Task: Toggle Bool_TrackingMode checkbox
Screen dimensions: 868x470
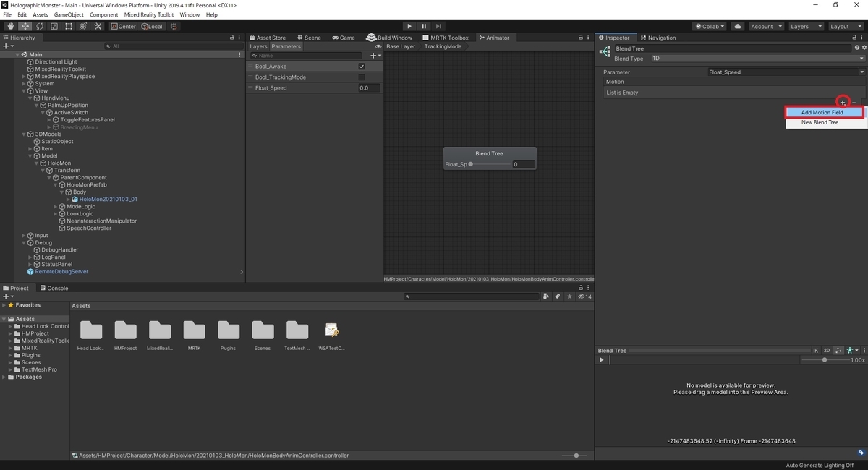Action: tap(362, 77)
